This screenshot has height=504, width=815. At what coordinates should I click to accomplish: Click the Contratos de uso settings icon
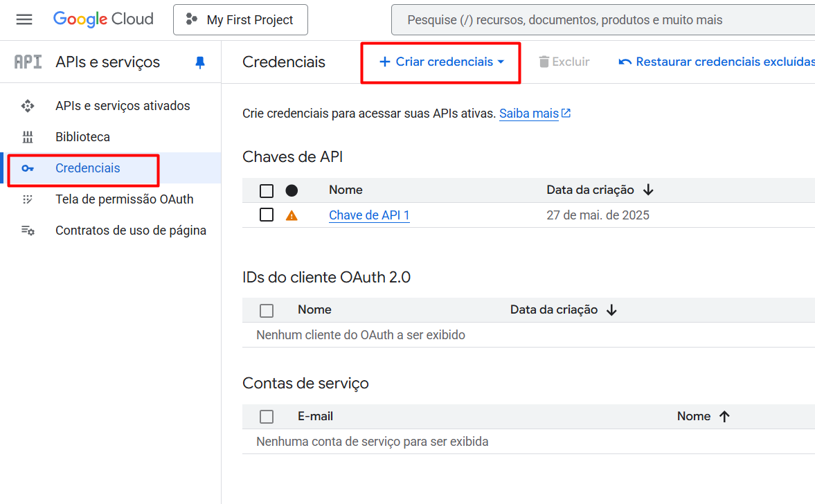[x=28, y=230]
